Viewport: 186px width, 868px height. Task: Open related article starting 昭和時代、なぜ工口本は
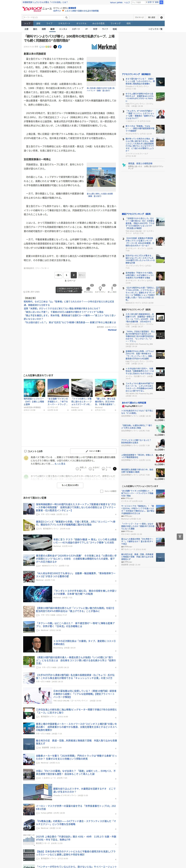click(x=69, y=303)
